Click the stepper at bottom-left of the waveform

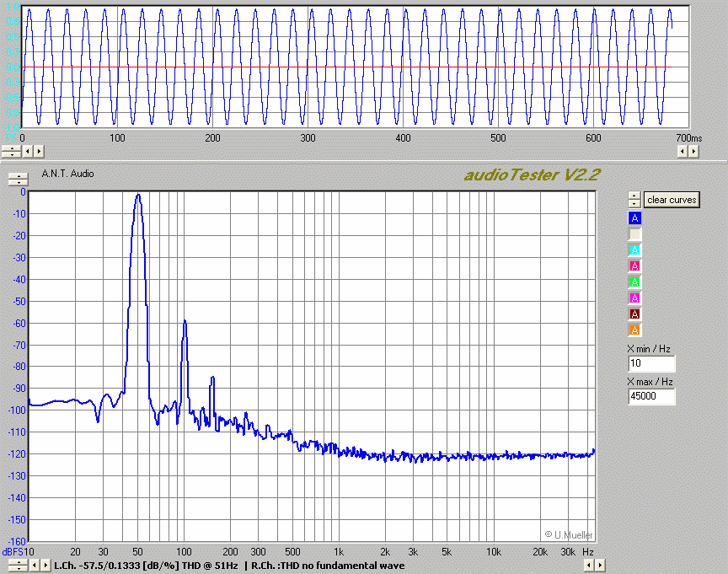click(x=11, y=151)
